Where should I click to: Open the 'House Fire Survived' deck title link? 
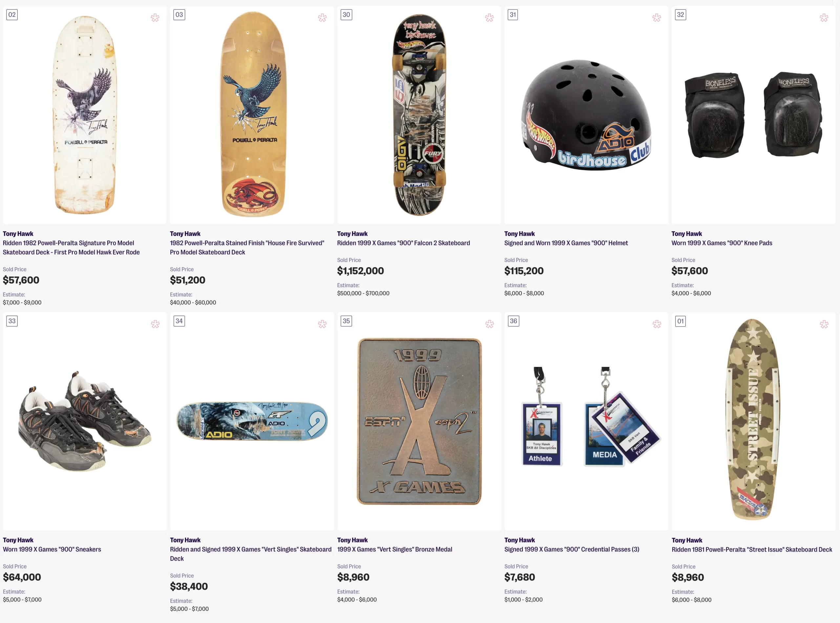pos(247,247)
